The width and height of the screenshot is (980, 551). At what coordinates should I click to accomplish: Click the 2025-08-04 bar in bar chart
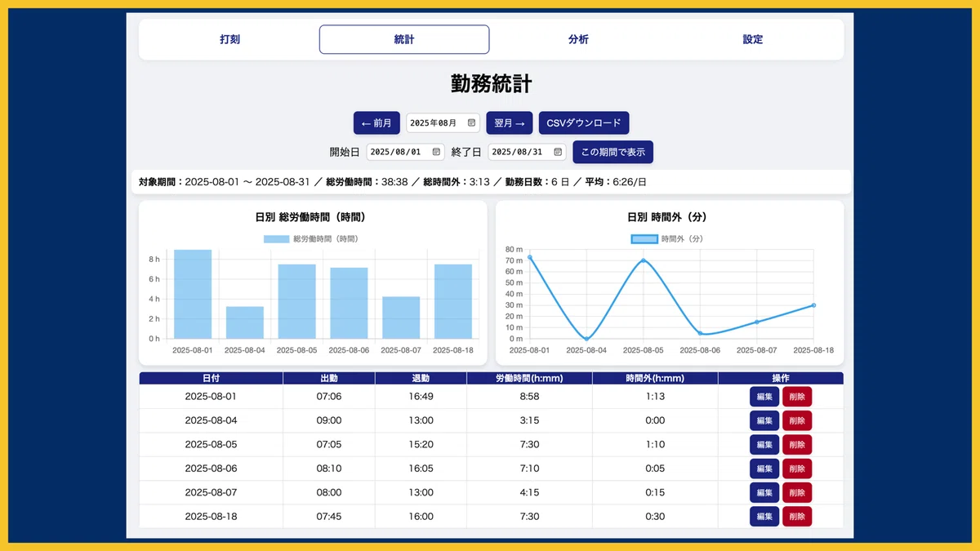[x=245, y=322]
